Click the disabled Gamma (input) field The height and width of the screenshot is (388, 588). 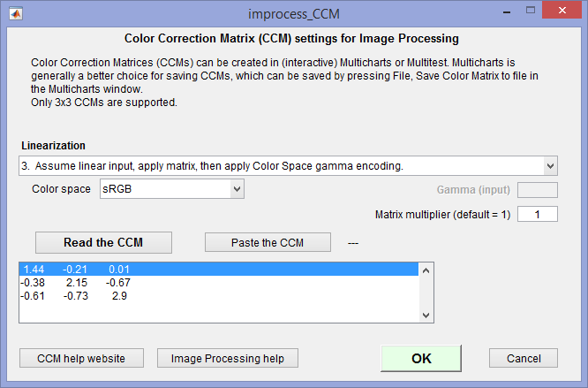click(x=538, y=190)
